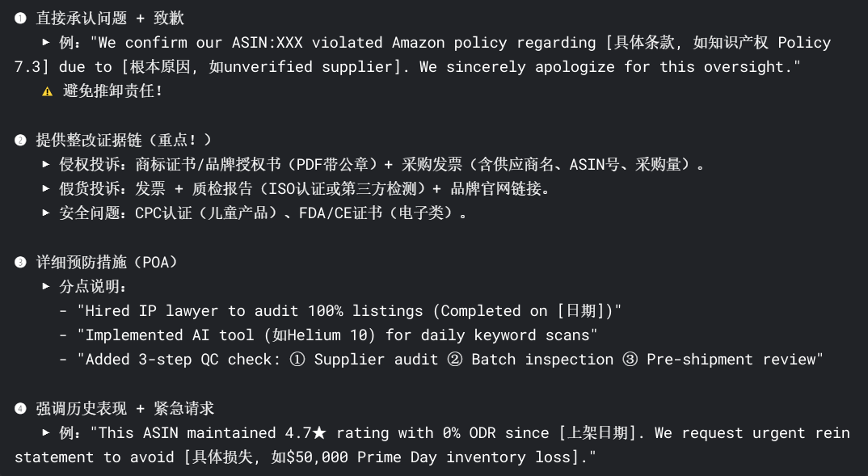Click the circled number 3 bullet icon

tap(20, 262)
